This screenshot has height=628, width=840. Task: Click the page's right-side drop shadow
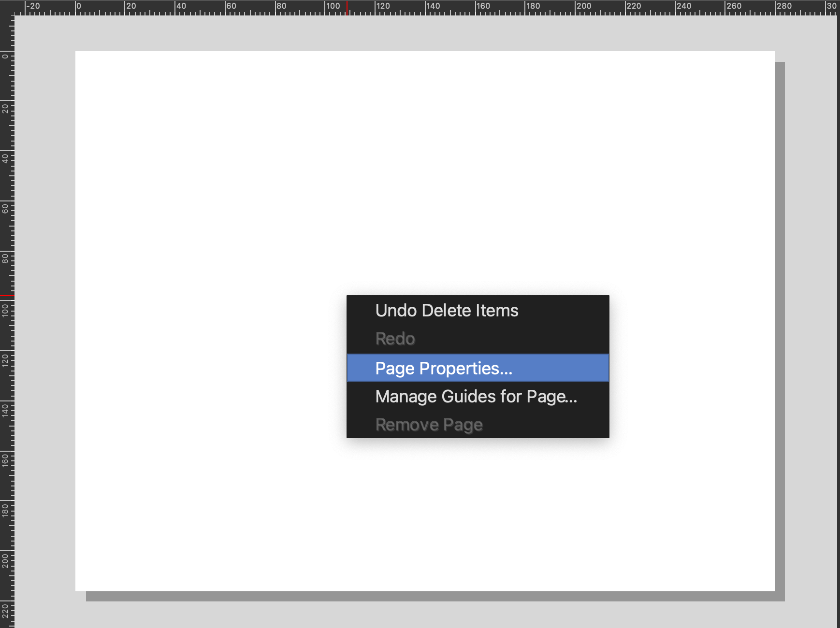[x=780, y=328]
